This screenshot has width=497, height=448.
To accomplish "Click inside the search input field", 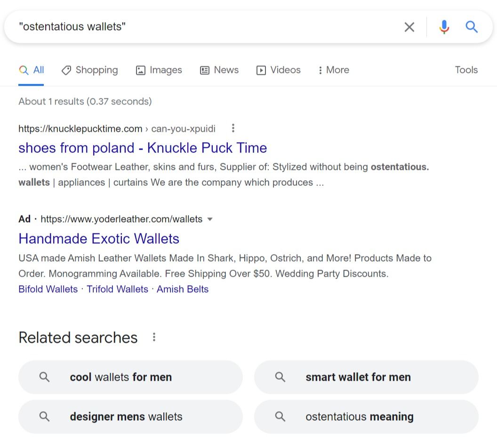I will (x=188, y=27).
